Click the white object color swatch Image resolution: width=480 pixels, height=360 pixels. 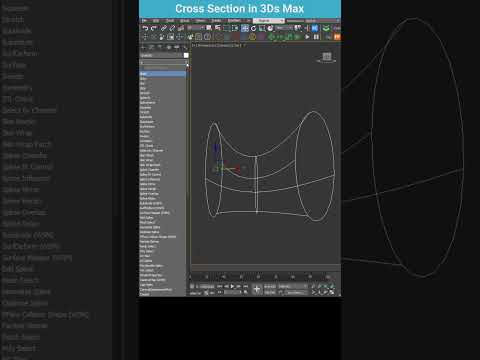pos(186,55)
